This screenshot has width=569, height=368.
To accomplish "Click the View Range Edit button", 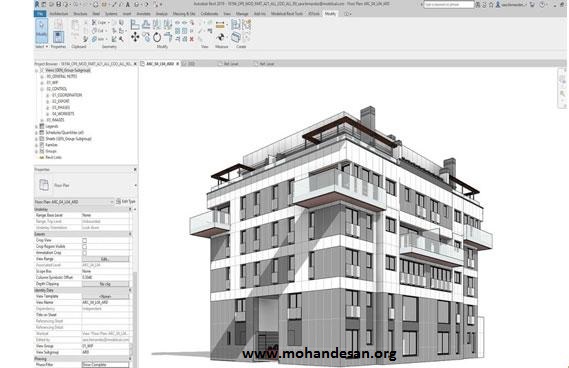I will point(105,259).
